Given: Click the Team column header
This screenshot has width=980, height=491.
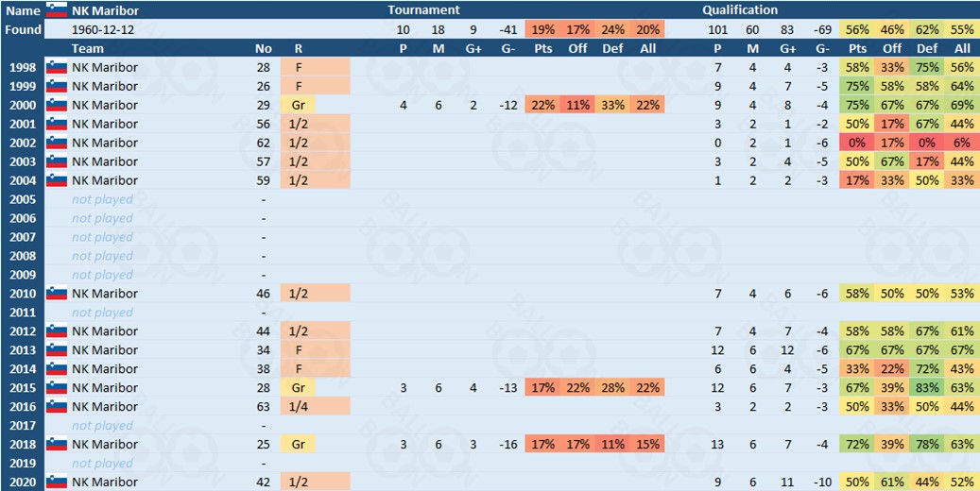Looking at the screenshot, I should [x=88, y=48].
